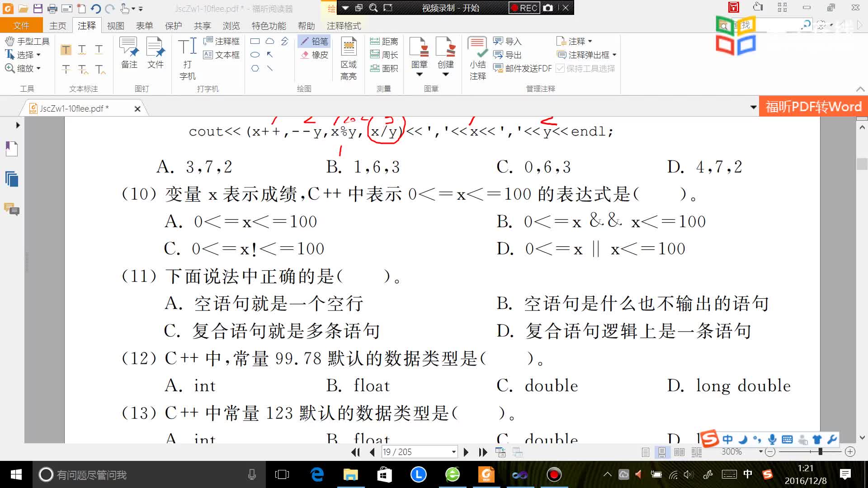Click the Undo arrow in quick toolbar
The width and height of the screenshot is (868, 488).
point(95,8)
